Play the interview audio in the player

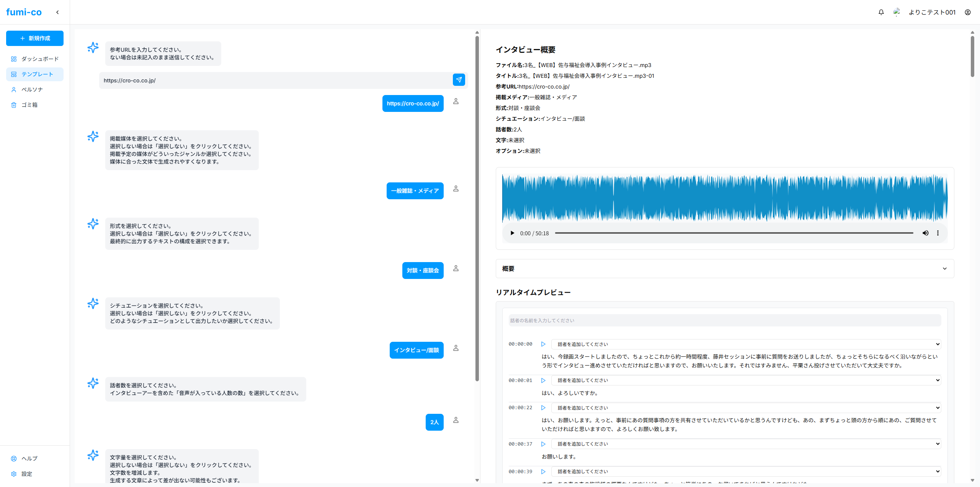[x=512, y=233]
